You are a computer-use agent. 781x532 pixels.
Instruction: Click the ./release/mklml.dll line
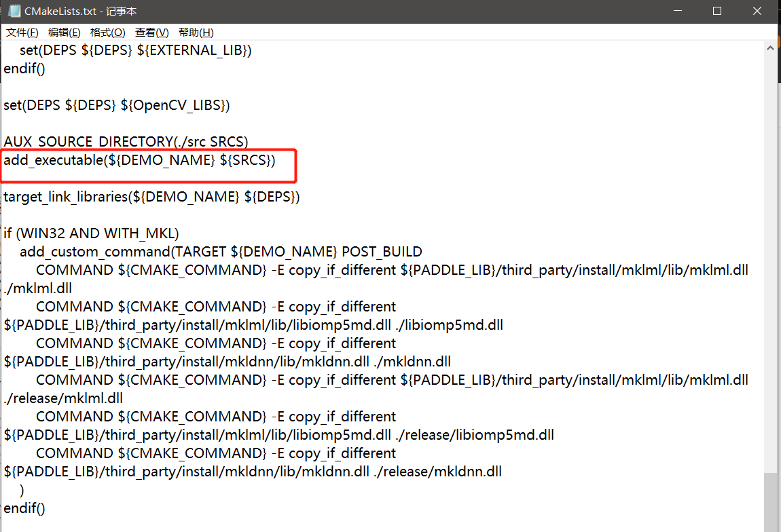(63, 398)
